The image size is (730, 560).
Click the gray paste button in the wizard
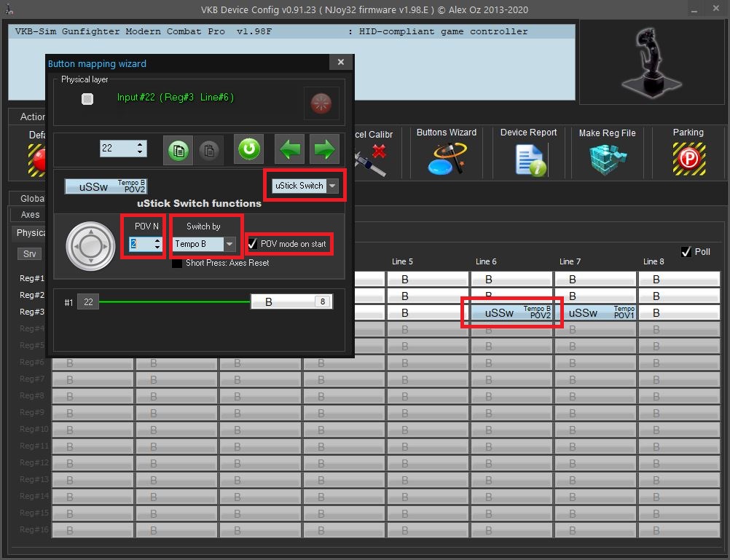pos(209,150)
